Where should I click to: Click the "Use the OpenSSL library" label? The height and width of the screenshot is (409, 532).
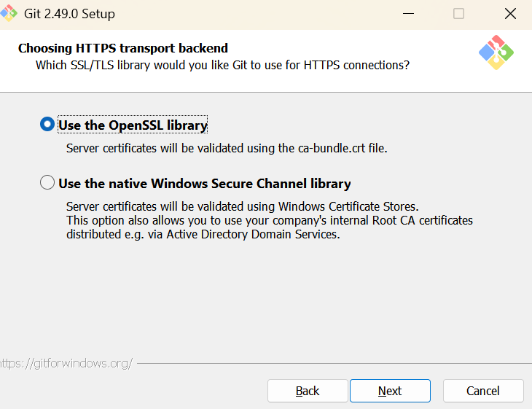coord(133,125)
